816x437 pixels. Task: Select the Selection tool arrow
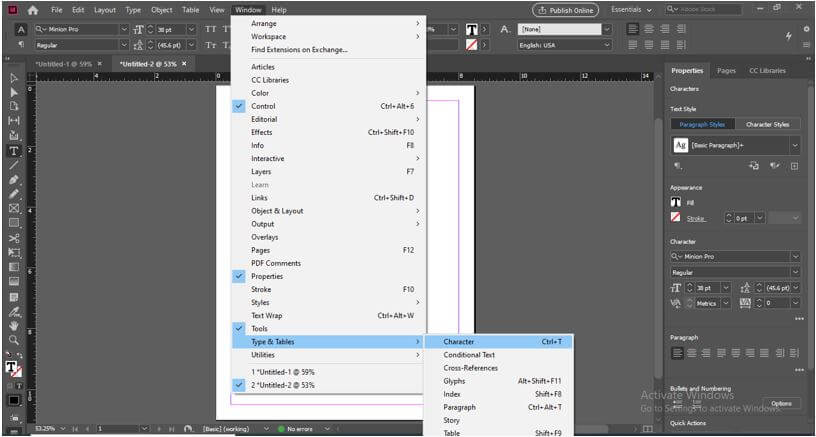pos(14,79)
